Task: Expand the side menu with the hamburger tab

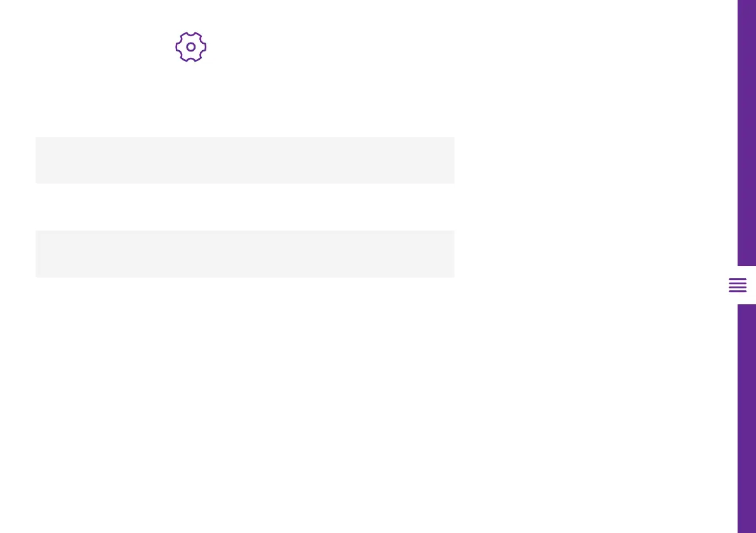Action: [738, 285]
